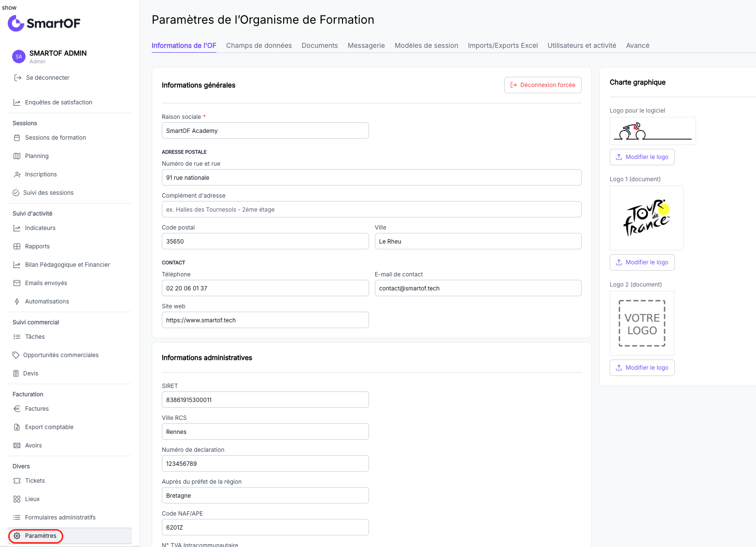Open Bilan Pédagogique et Financier page
Screen dimensions: 756x547
coord(68,265)
